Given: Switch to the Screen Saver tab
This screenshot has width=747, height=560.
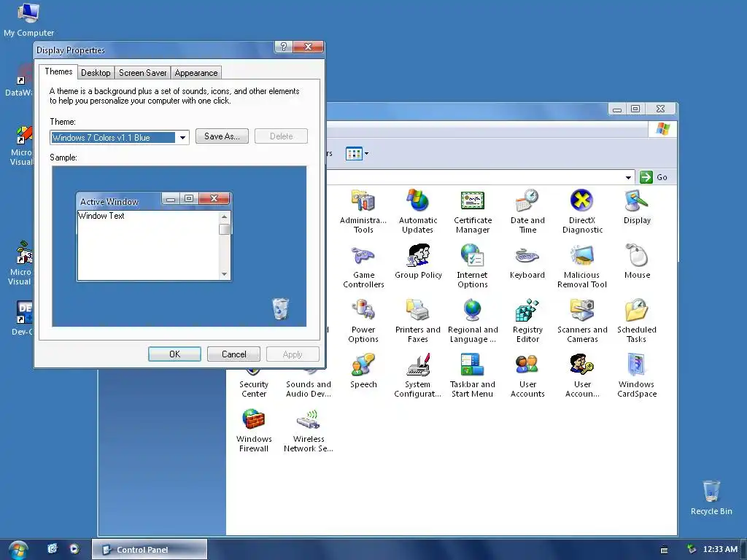Looking at the screenshot, I should coord(142,73).
